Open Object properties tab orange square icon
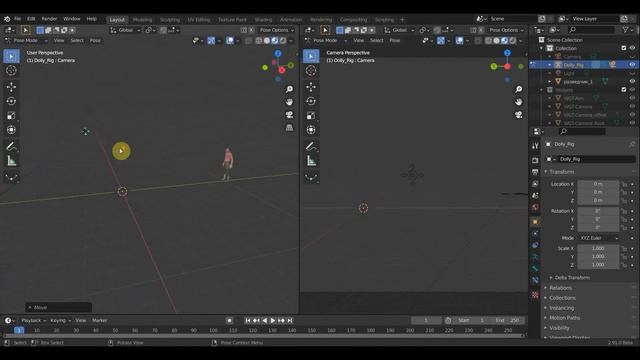The image size is (640, 360). [535, 222]
